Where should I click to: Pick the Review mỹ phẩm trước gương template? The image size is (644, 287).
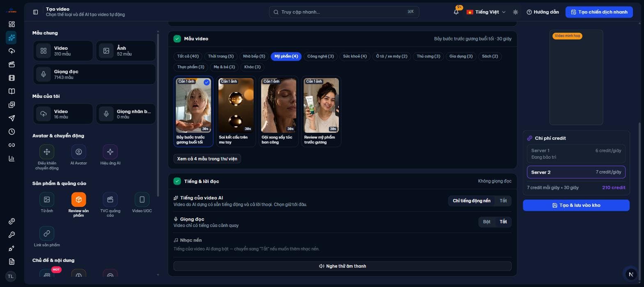[x=321, y=111]
